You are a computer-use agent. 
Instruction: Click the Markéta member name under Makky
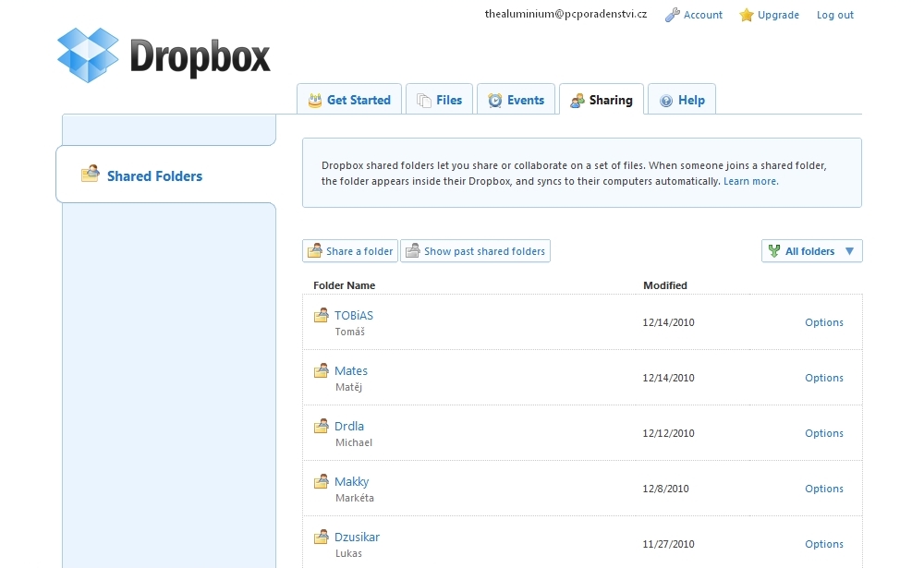pos(355,498)
